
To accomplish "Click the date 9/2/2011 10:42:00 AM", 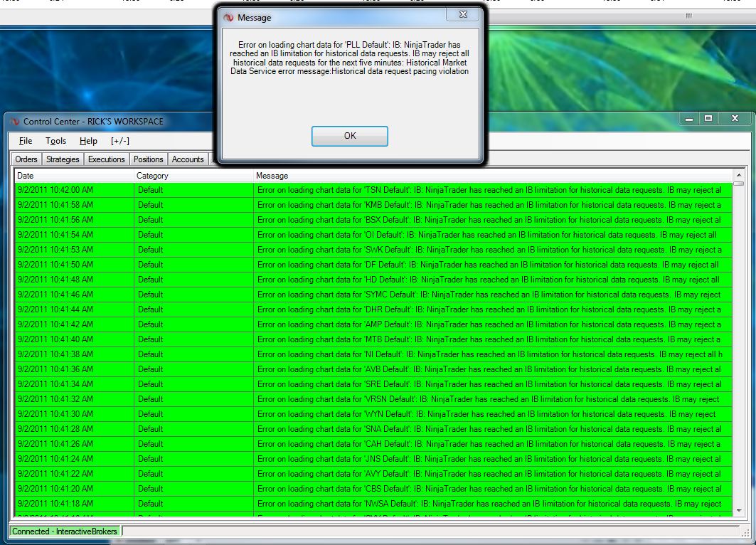I will pos(55,190).
